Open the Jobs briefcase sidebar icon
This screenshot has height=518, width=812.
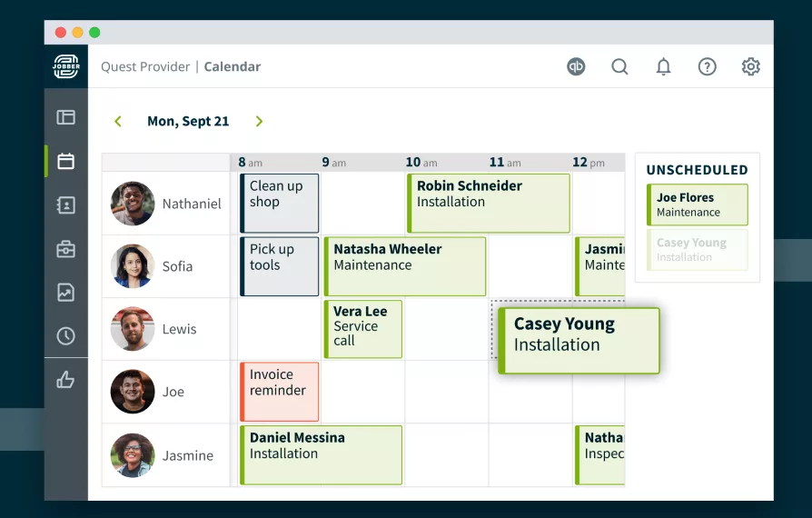[65, 249]
